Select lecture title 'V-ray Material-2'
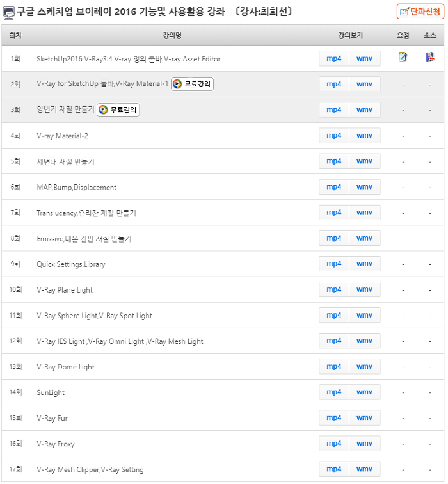Screen dimensions: 448x484 [x=62, y=136]
